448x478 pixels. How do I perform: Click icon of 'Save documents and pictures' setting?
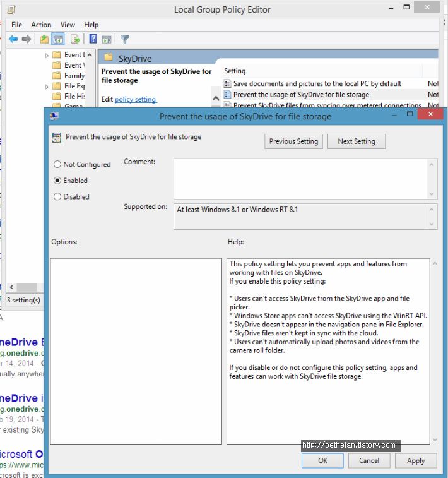tap(227, 83)
